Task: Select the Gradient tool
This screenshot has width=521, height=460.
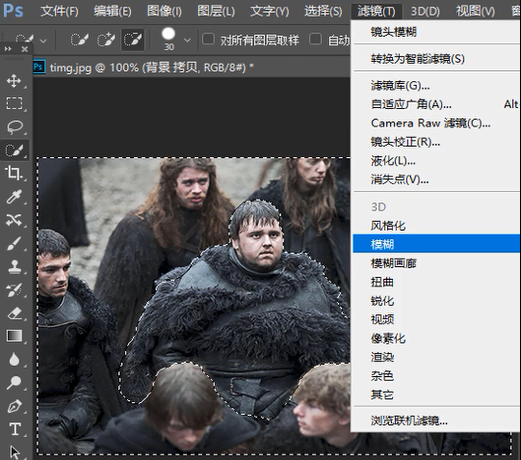Action: (14, 336)
